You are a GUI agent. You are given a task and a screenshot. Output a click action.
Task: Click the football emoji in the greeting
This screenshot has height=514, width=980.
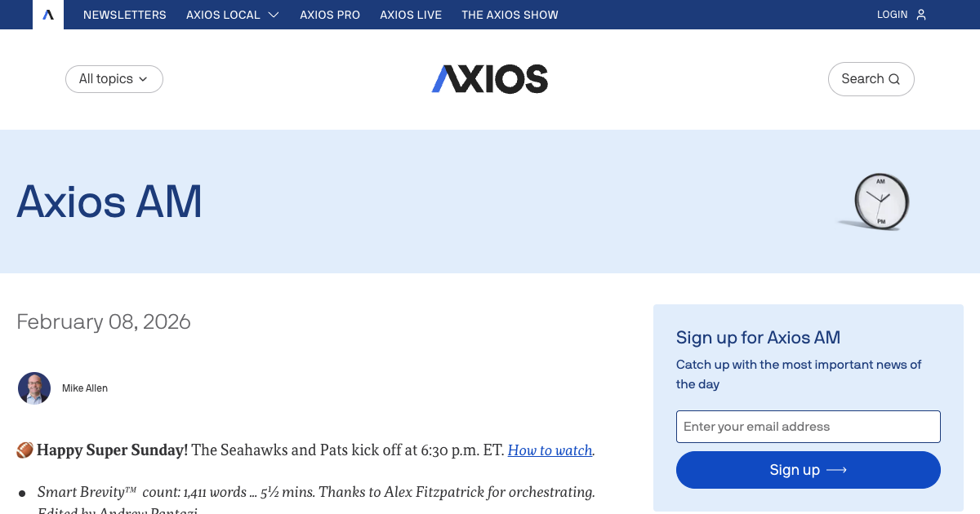click(24, 450)
